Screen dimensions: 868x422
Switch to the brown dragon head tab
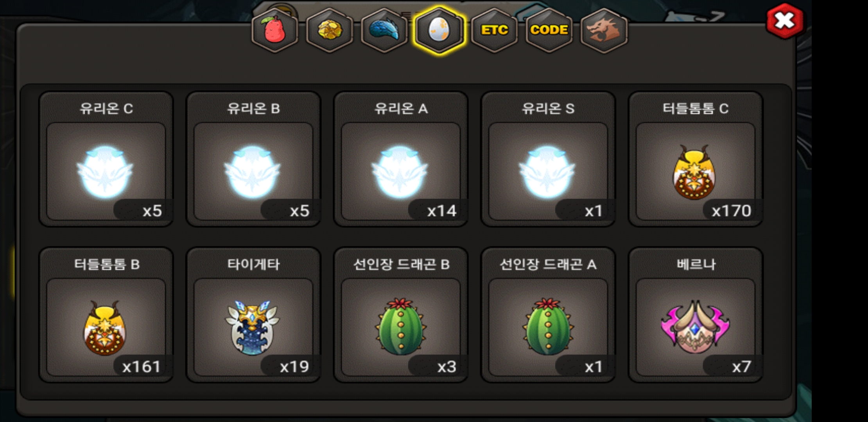(604, 30)
